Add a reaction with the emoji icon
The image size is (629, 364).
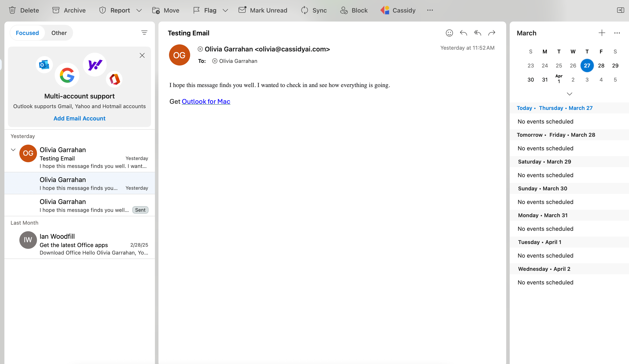pyautogui.click(x=449, y=33)
